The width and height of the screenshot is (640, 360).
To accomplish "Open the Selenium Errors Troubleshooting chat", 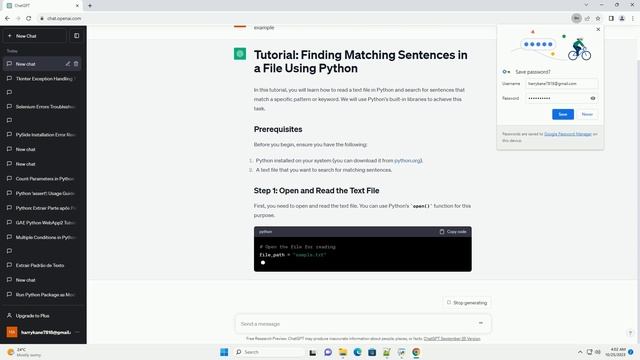I will point(42,107).
